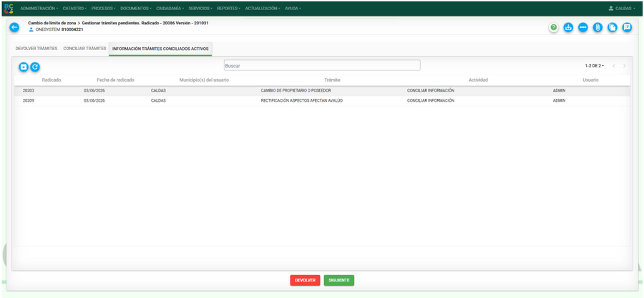The width and height of the screenshot is (644, 298).
Task: Open the ADMINISTRACIÓN menu
Action: pyautogui.click(x=39, y=8)
